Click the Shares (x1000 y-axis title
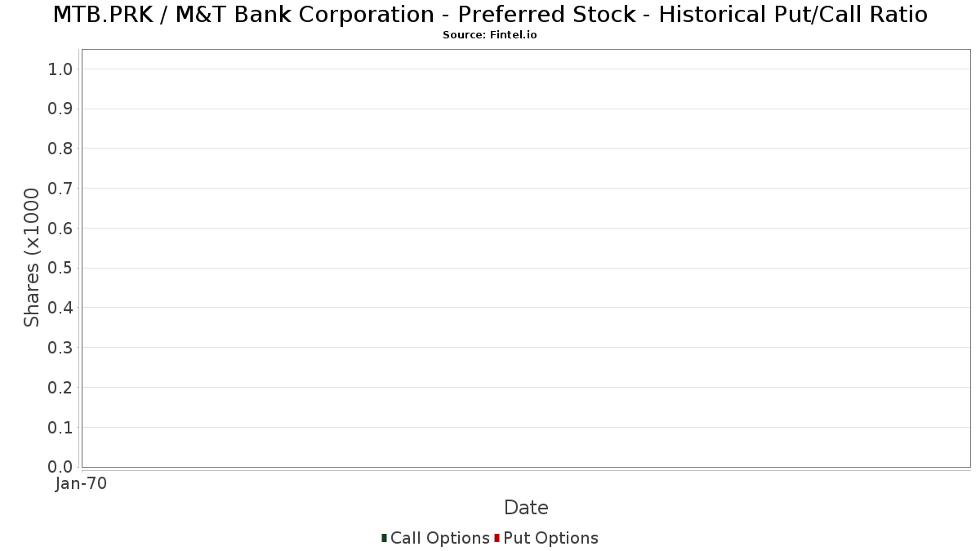 pyautogui.click(x=32, y=257)
